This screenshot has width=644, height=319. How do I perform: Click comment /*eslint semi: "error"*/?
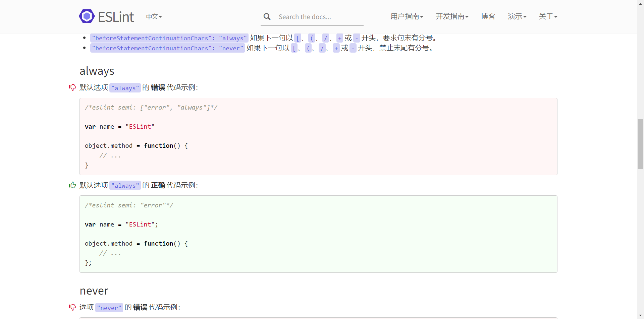tap(129, 205)
